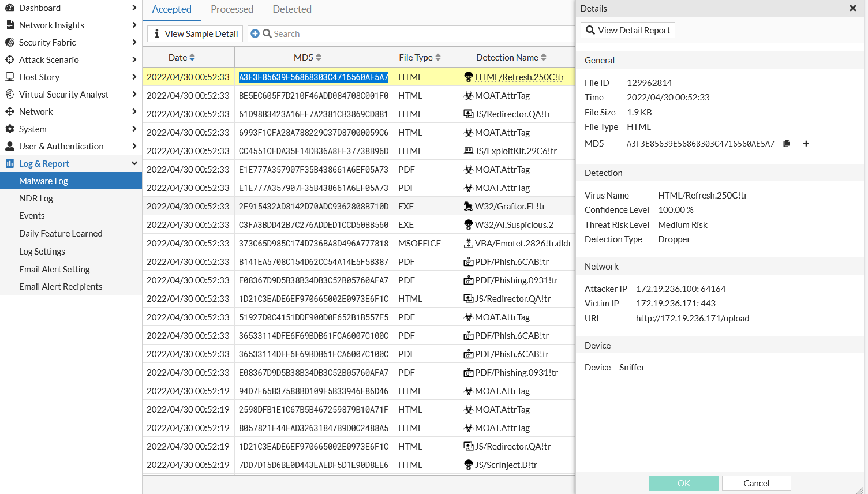Click the dropper icon beside HTML/Refresh.250C!tr

(x=467, y=76)
